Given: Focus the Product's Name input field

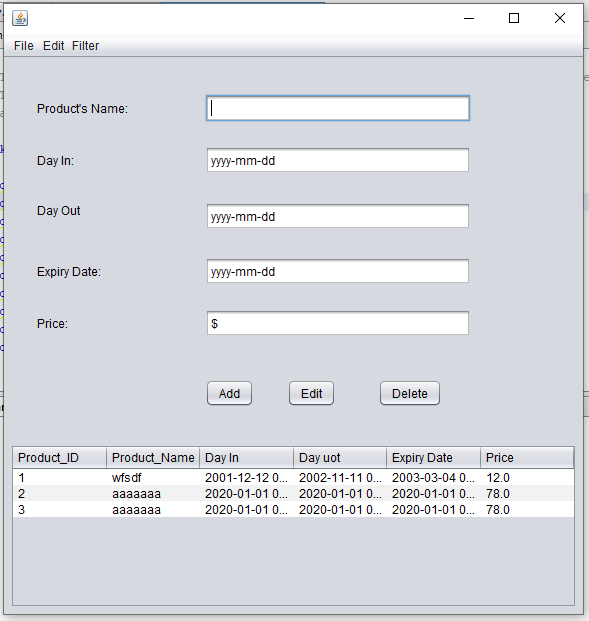Looking at the screenshot, I should 338,108.
